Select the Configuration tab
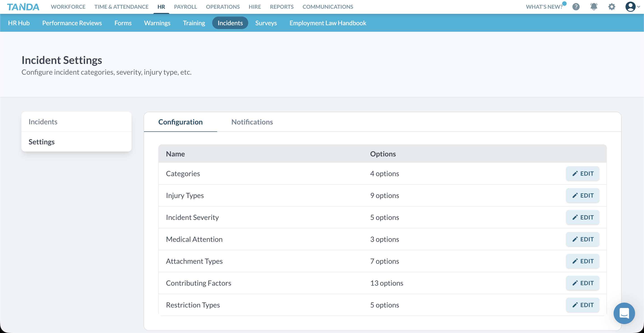Screen dimensions: 644x333 click(x=180, y=122)
